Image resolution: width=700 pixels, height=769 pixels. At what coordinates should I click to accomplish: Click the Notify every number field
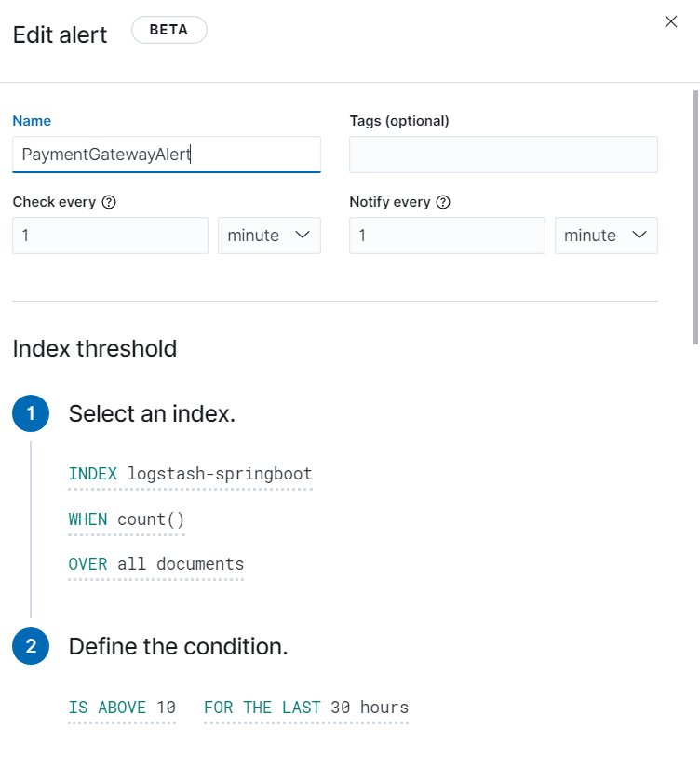pyautogui.click(x=447, y=236)
